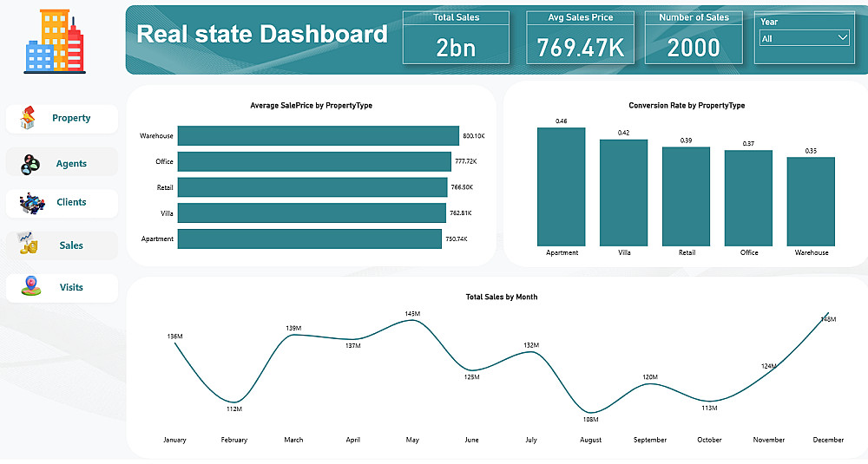Click the map pin icon beside Visits
868x464 pixels.
coord(31,286)
